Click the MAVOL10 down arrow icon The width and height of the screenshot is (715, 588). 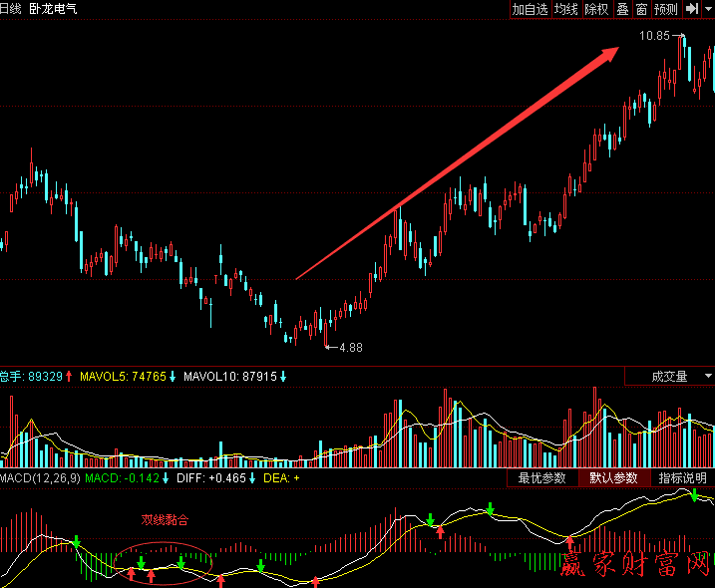pyautogui.click(x=283, y=377)
